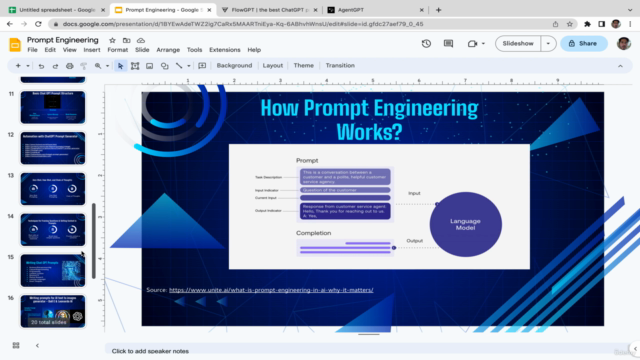Add a comment from toolbar
The width and height of the screenshot is (640, 360).
pos(202,66)
